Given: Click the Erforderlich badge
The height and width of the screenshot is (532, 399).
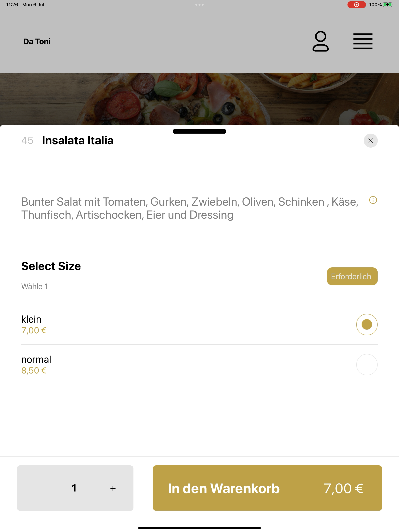Looking at the screenshot, I should 352,276.
